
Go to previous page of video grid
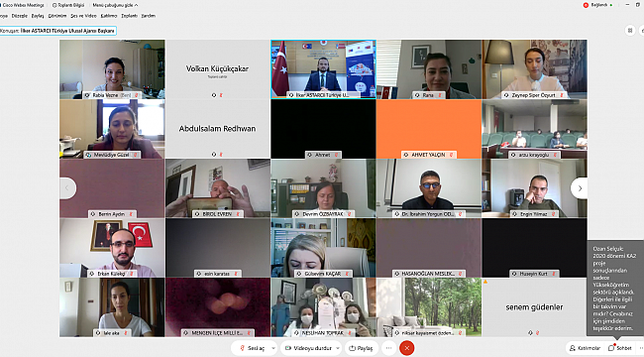[67, 188]
